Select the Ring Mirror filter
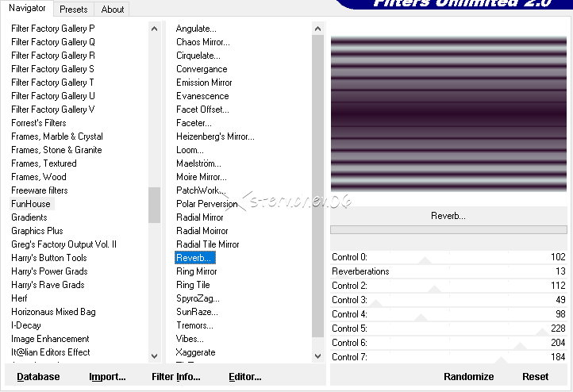 click(x=197, y=271)
